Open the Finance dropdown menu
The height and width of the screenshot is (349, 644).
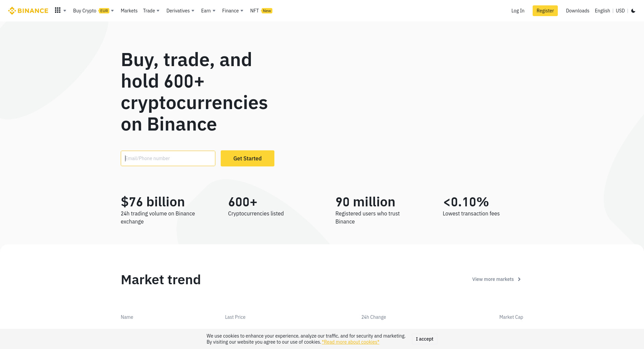coord(233,11)
